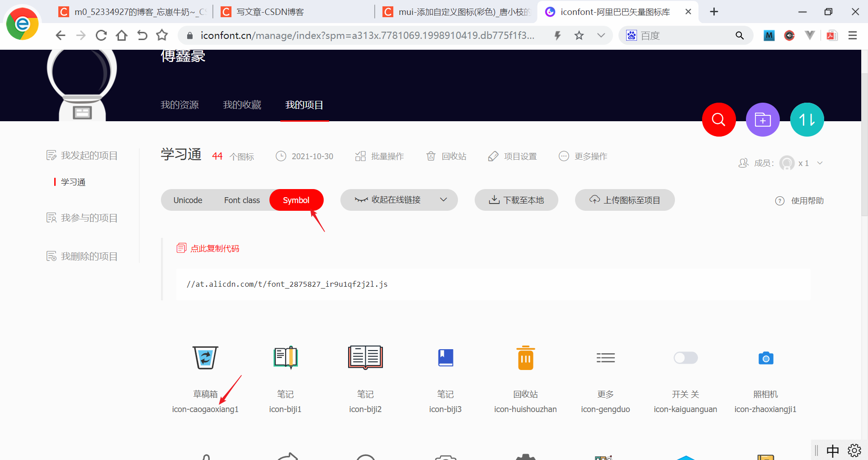Click the lightning speed mode icon
This screenshot has width=868, height=460.
[557, 35]
